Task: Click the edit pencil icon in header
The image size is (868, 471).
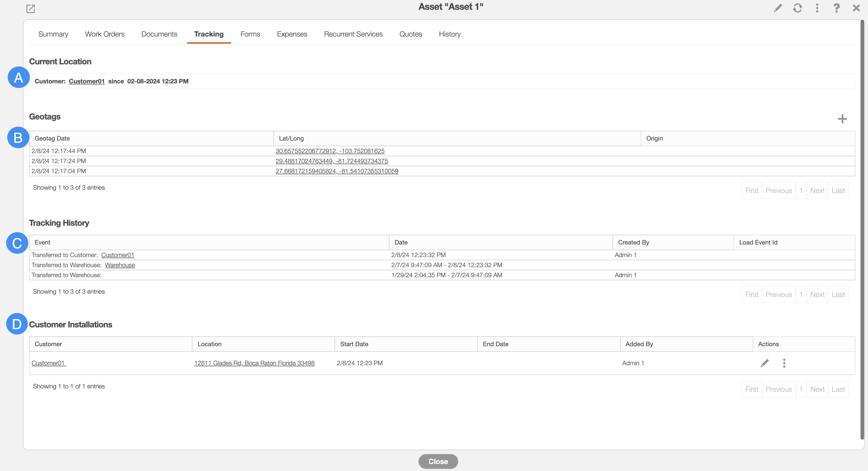Action: pos(778,8)
